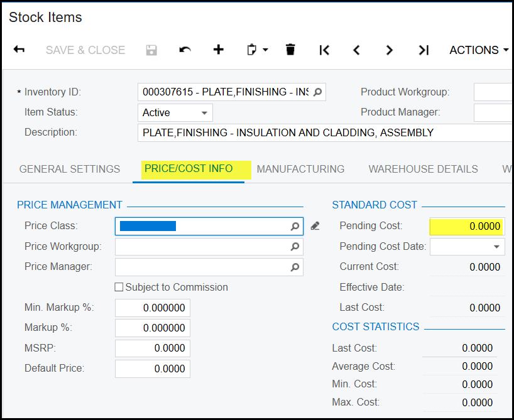Switch to General Settings tab
This screenshot has width=514, height=420.
tap(70, 169)
